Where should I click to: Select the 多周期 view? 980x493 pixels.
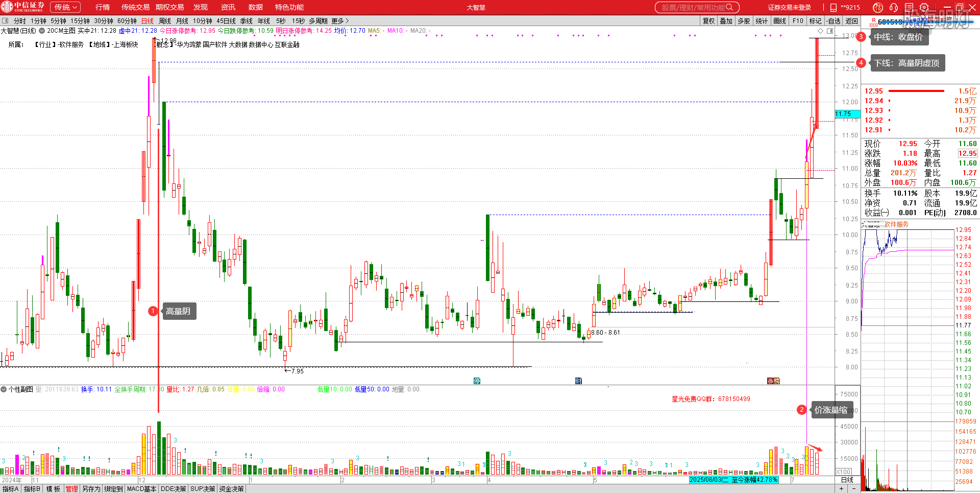[x=318, y=21]
